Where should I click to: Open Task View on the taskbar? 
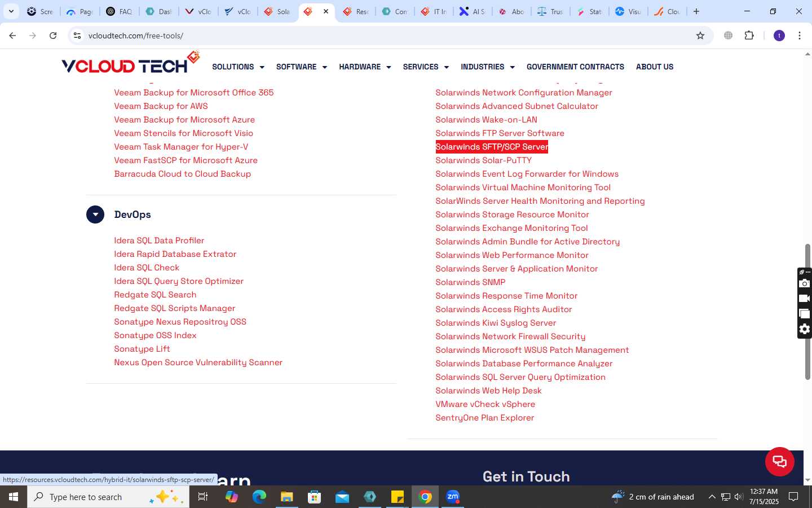[203, 497]
